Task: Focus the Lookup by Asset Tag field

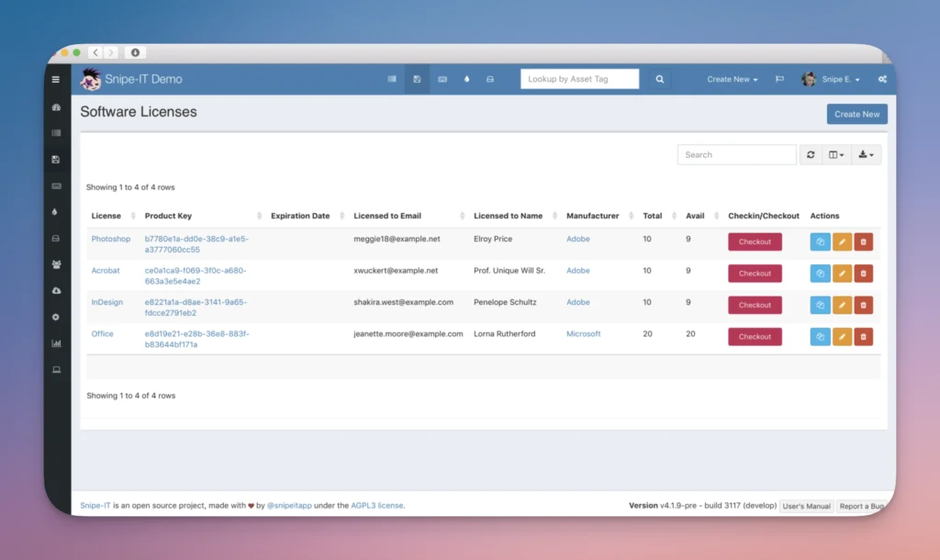Action: 579,80
